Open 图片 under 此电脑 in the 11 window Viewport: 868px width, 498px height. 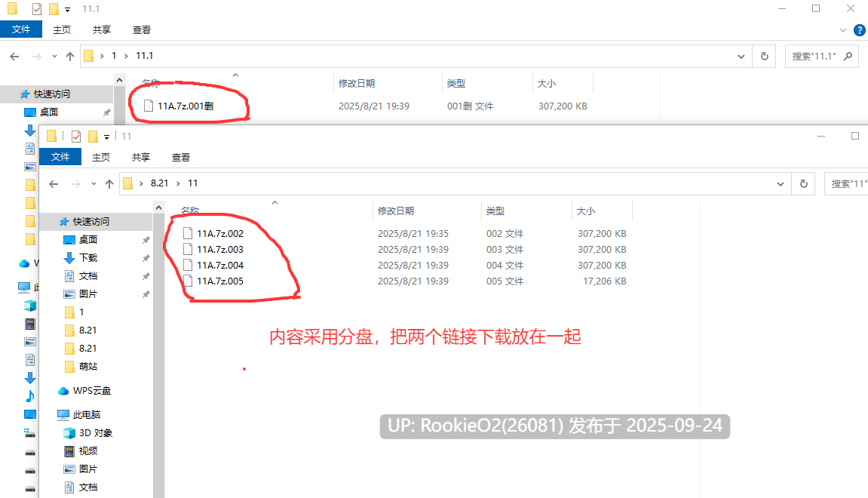88,469
